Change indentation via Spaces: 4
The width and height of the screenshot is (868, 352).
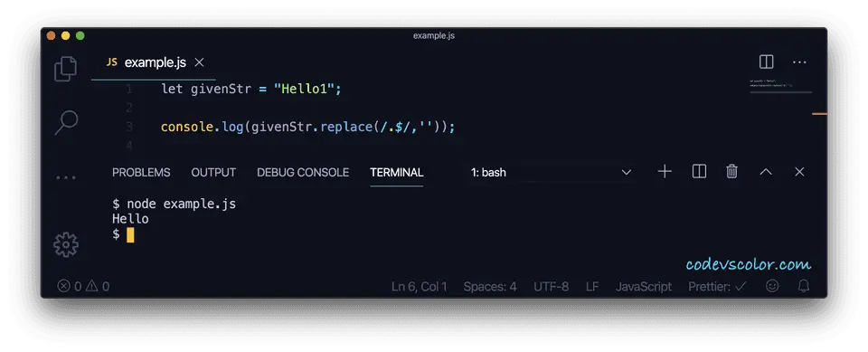[x=490, y=287]
